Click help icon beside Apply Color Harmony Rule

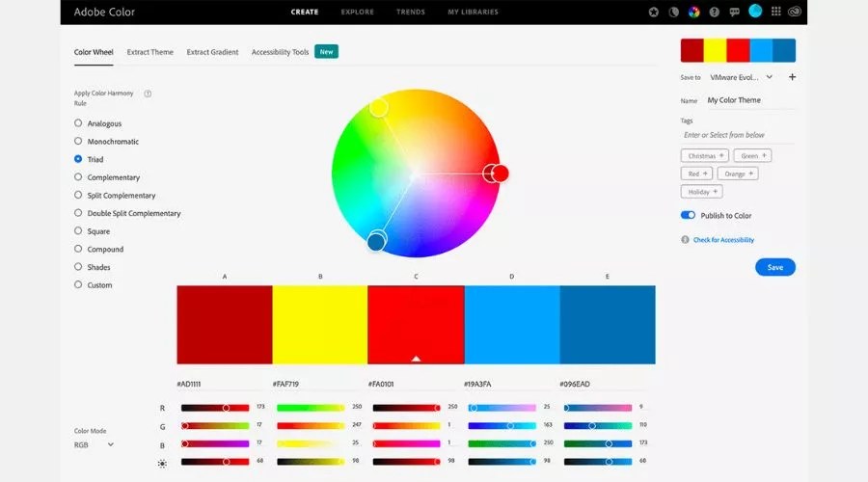148,94
